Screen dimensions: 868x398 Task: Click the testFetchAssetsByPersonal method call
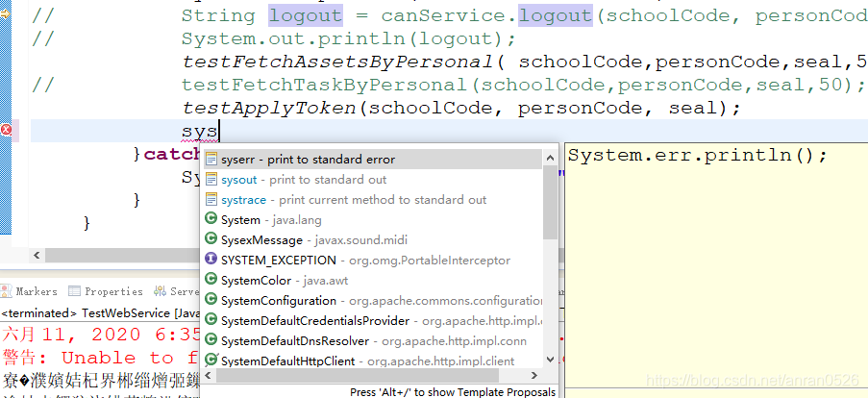pos(338,62)
